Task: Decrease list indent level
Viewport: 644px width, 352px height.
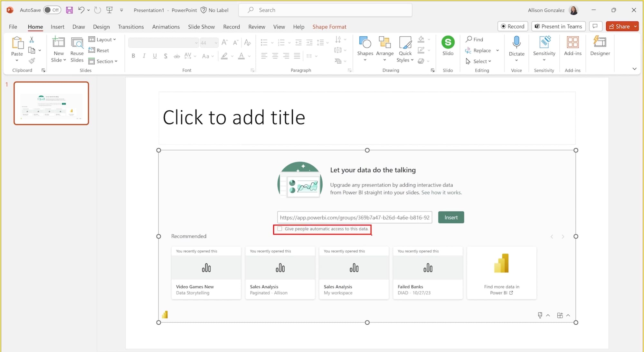Action: [x=298, y=42]
